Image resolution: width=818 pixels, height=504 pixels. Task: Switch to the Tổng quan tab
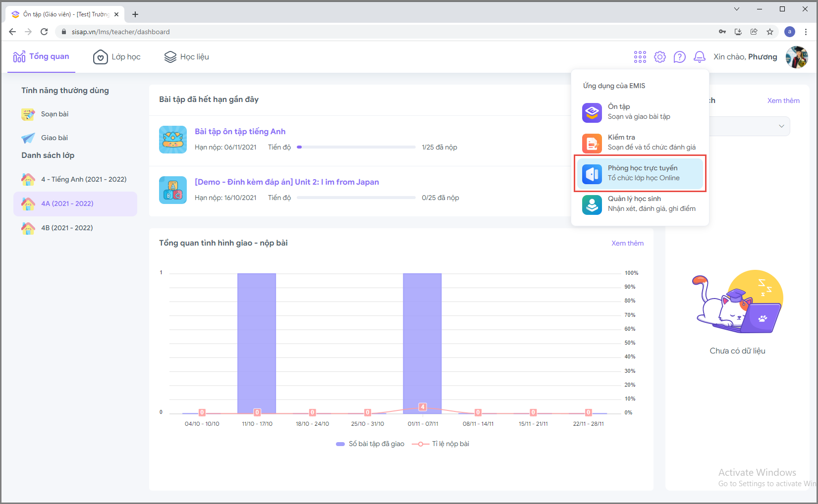click(x=41, y=57)
